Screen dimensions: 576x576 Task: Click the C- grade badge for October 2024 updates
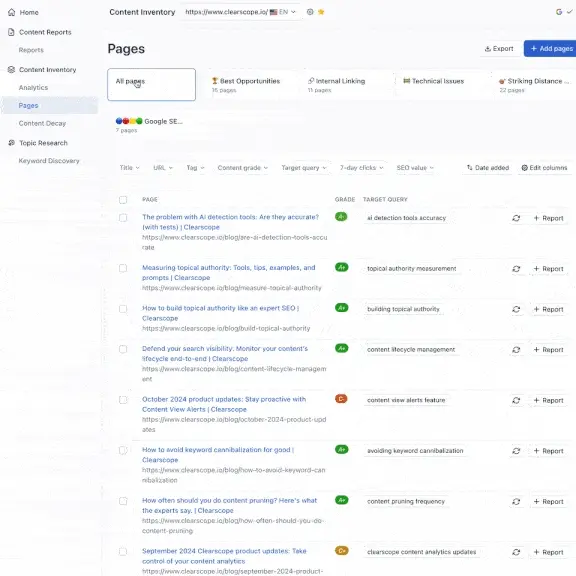pyautogui.click(x=341, y=399)
